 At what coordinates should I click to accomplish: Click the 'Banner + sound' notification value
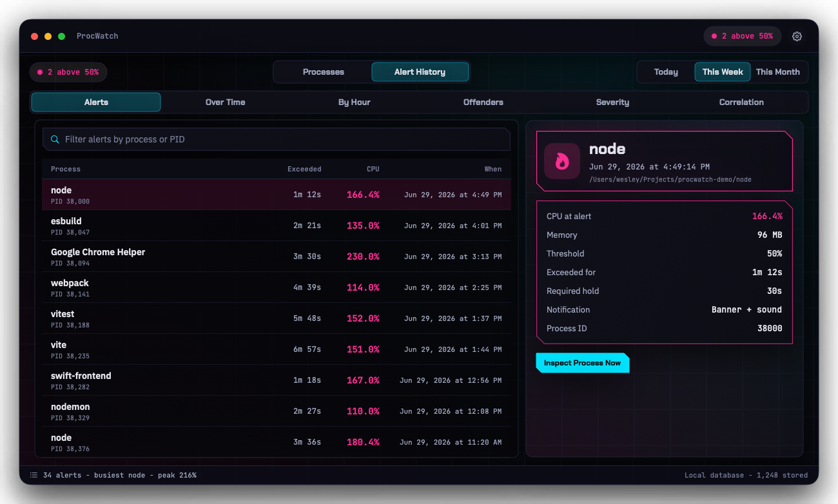746,310
